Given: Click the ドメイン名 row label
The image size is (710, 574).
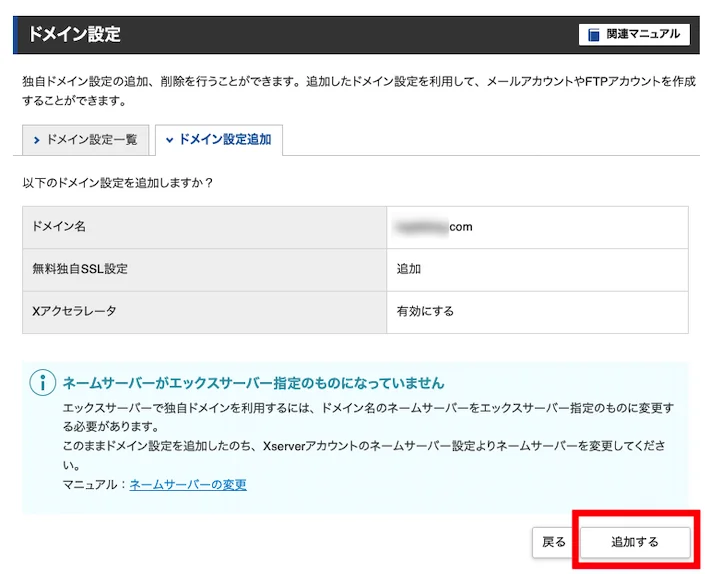Looking at the screenshot, I should point(59,226).
